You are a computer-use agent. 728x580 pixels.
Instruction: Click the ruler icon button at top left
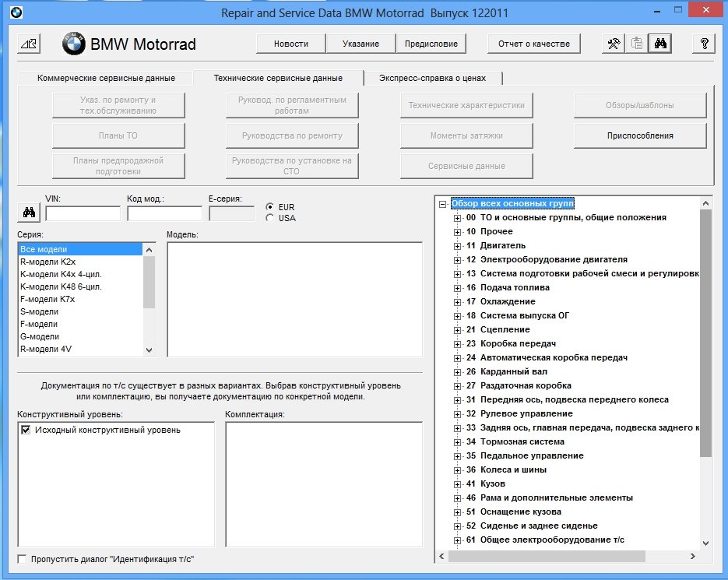pos(29,44)
